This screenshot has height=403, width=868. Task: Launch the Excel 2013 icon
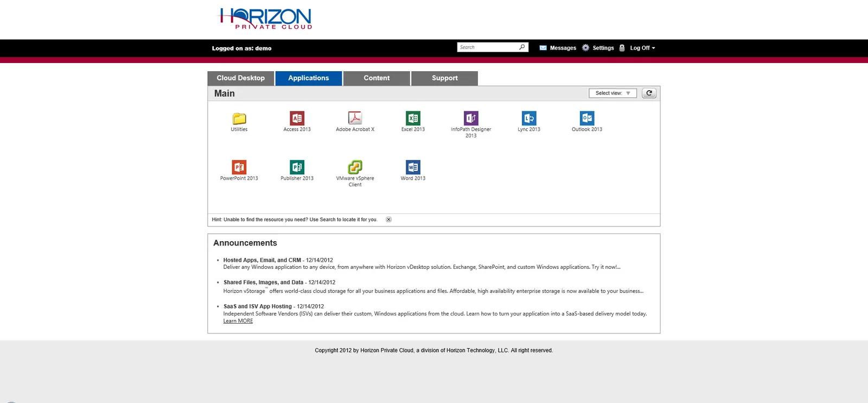[413, 118]
